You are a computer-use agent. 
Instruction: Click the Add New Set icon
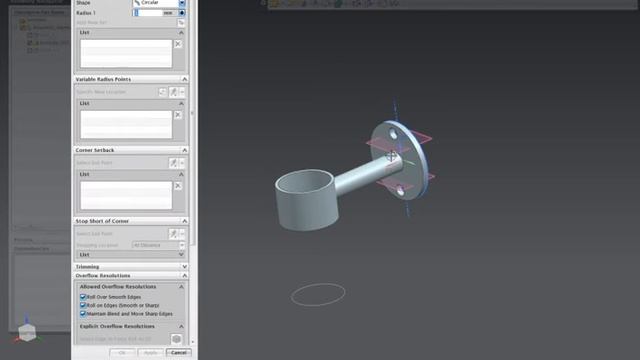coord(181,22)
